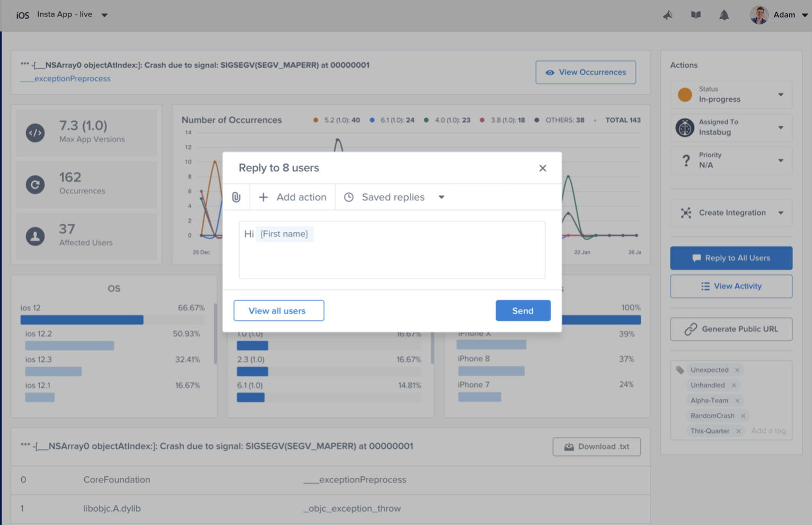Click the code icon next to Max App Versions

point(36,133)
